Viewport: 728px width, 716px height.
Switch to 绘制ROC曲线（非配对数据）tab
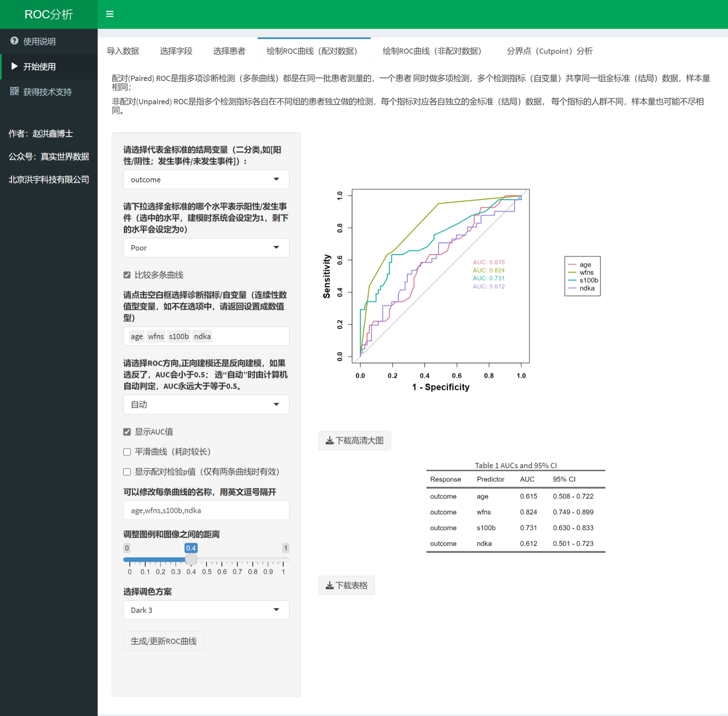point(434,51)
